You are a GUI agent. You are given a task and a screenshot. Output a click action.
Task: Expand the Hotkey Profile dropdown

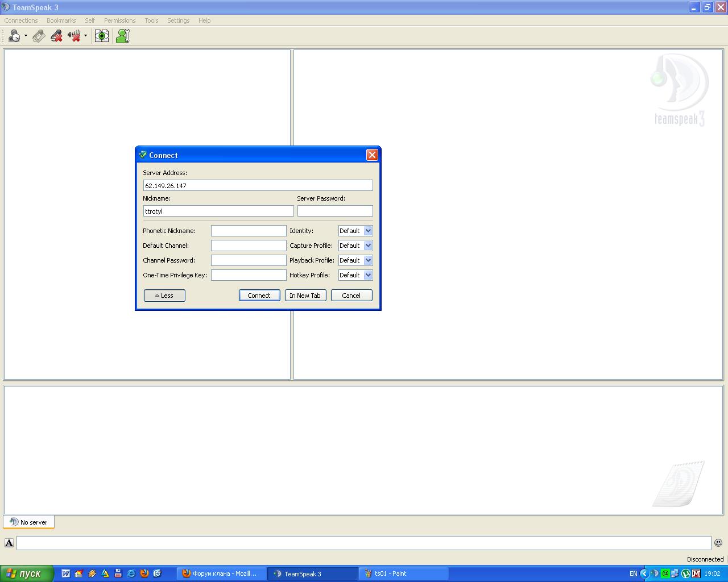[x=355, y=275]
